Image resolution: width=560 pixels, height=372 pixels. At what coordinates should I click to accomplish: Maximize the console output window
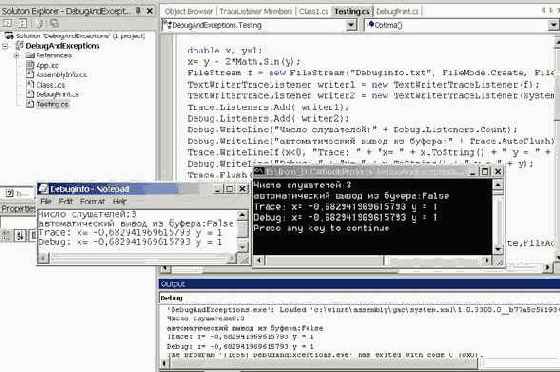(x=485, y=172)
